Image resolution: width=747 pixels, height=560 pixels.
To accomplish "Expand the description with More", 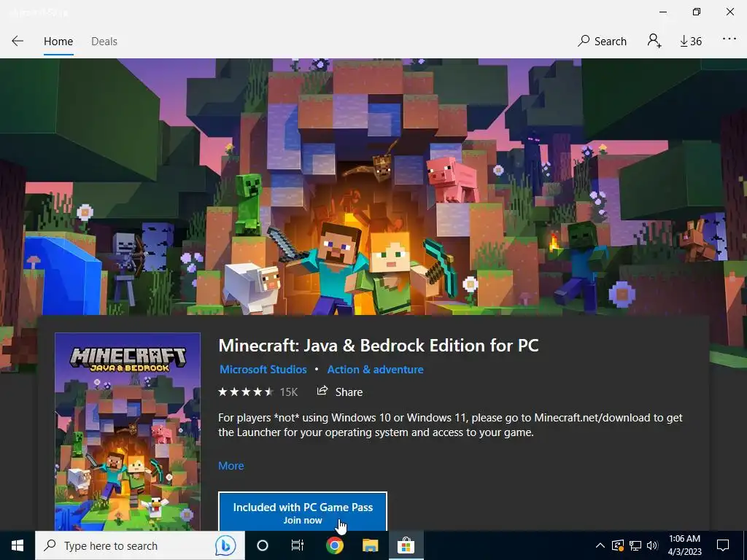I will point(231,466).
